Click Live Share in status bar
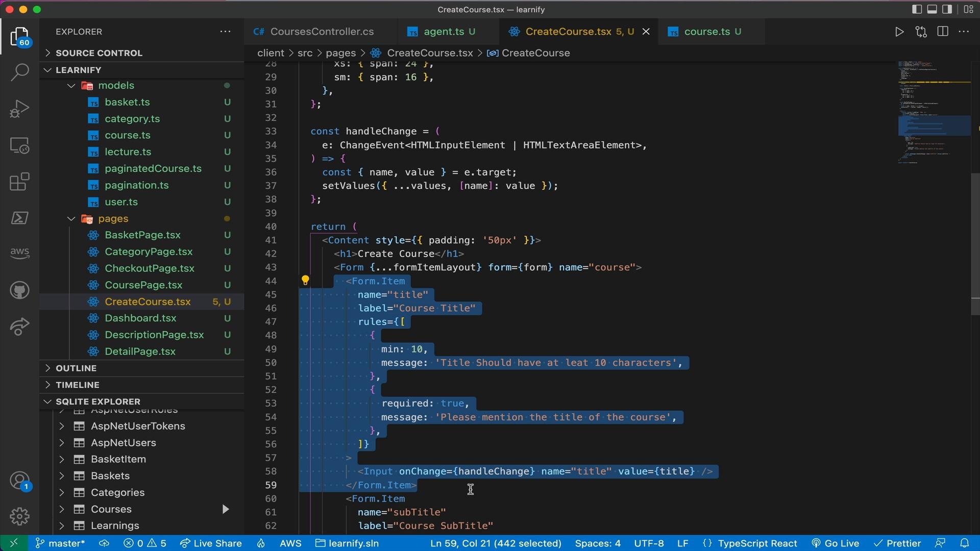Image resolution: width=980 pixels, height=551 pixels. tap(211, 543)
